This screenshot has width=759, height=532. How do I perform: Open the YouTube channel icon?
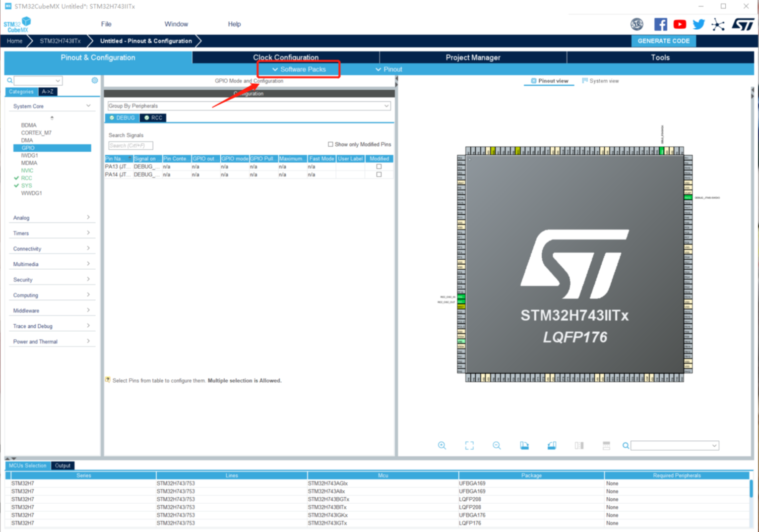tap(680, 24)
